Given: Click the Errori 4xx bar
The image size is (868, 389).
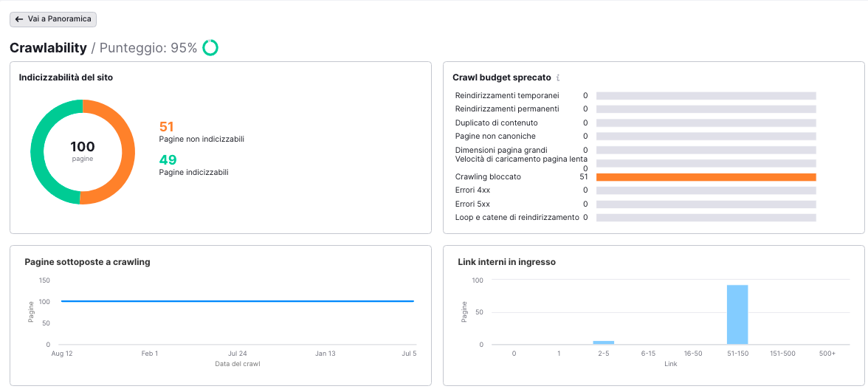Looking at the screenshot, I should pyautogui.click(x=705, y=190).
